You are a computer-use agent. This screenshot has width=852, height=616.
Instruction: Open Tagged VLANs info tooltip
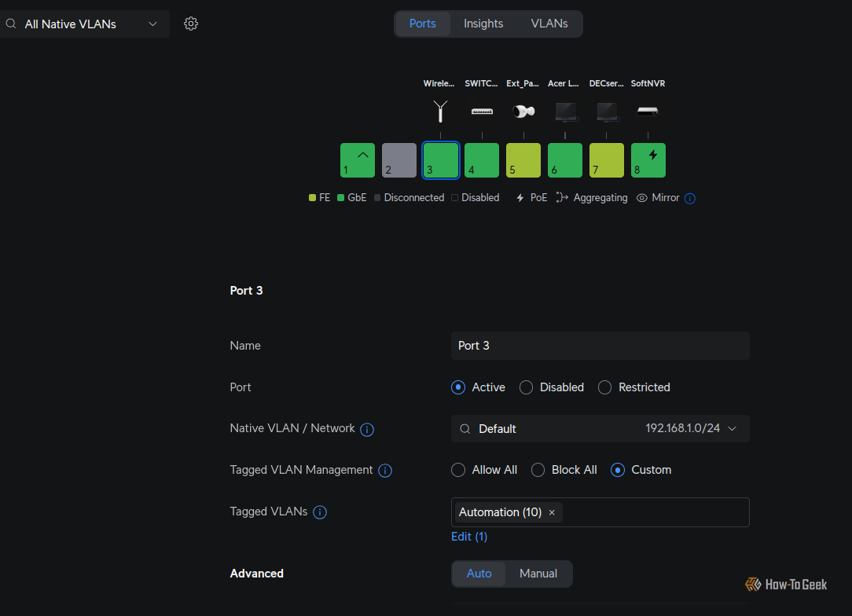(x=320, y=512)
